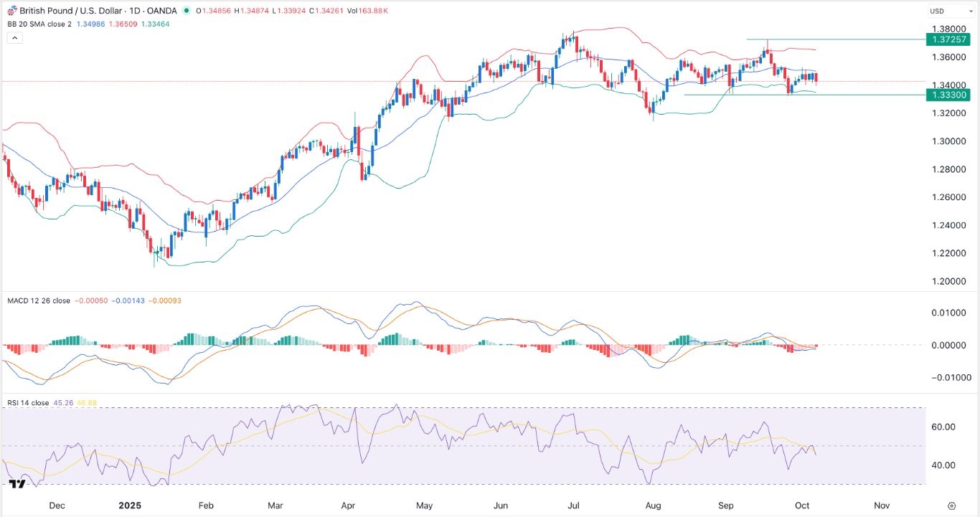
Task: Select the RSI 14 close legend
Action: [x=29, y=403]
